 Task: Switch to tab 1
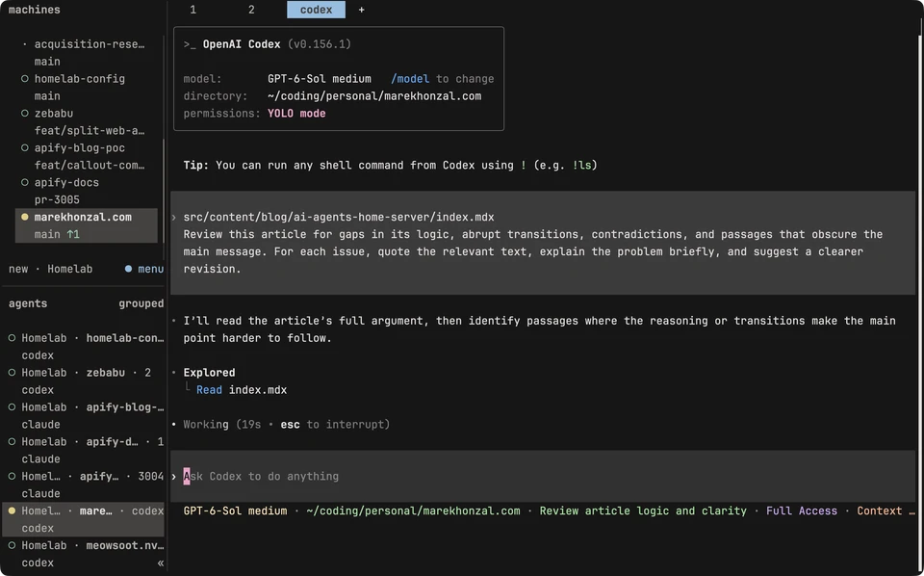[x=193, y=10]
